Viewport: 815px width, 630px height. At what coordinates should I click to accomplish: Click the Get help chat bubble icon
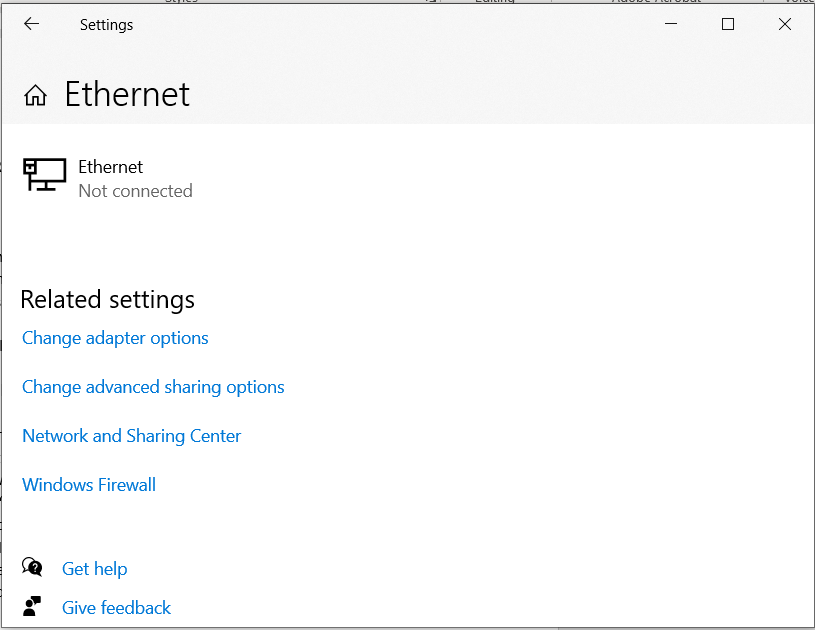click(x=33, y=568)
